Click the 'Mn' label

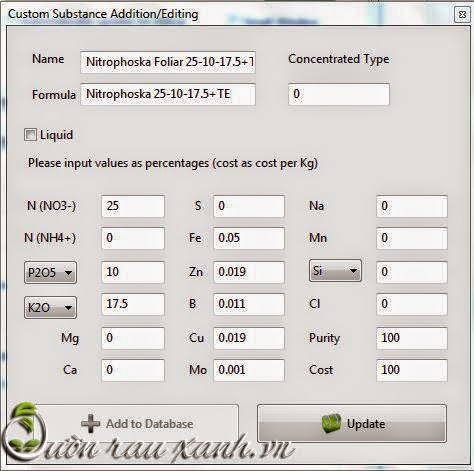pyautogui.click(x=318, y=238)
